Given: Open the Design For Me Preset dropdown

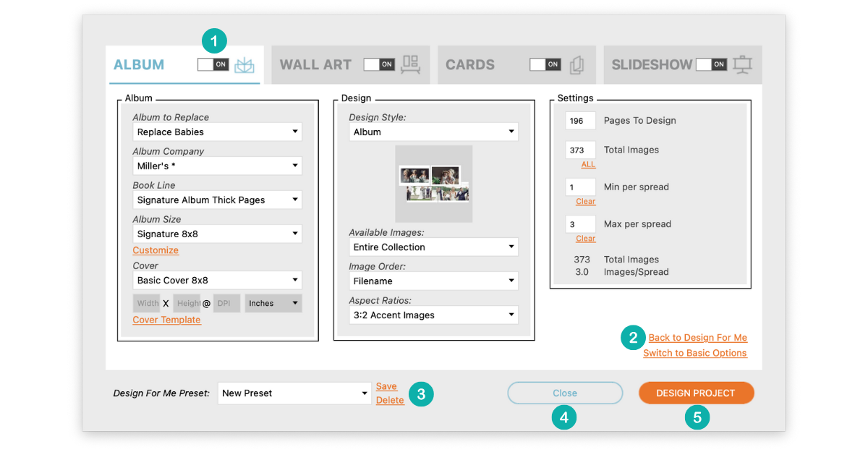Looking at the screenshot, I should click(295, 393).
